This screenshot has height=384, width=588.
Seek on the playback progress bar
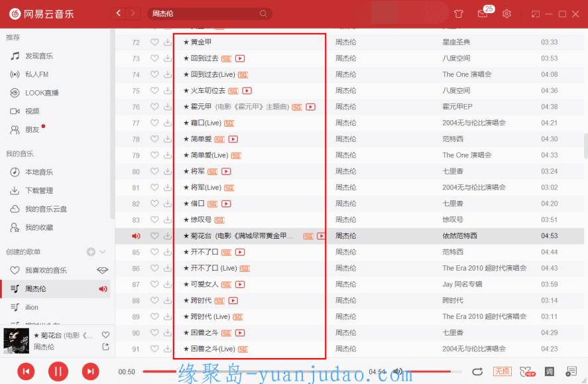(x=253, y=371)
